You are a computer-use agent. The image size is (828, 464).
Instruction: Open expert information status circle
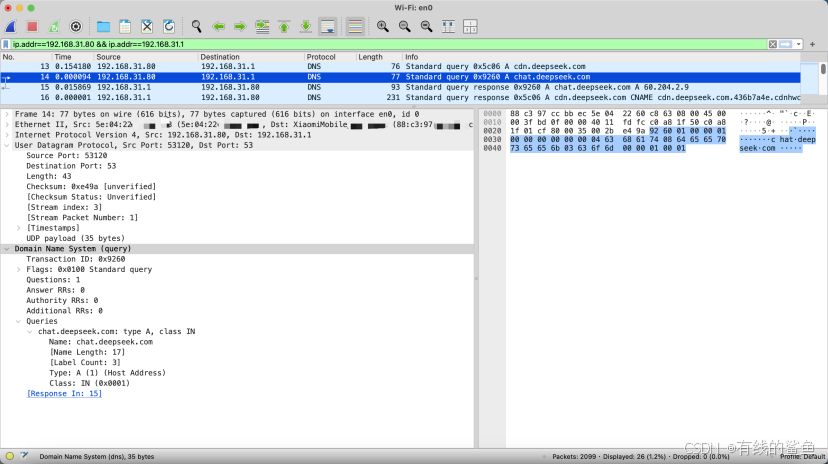pos(10,456)
